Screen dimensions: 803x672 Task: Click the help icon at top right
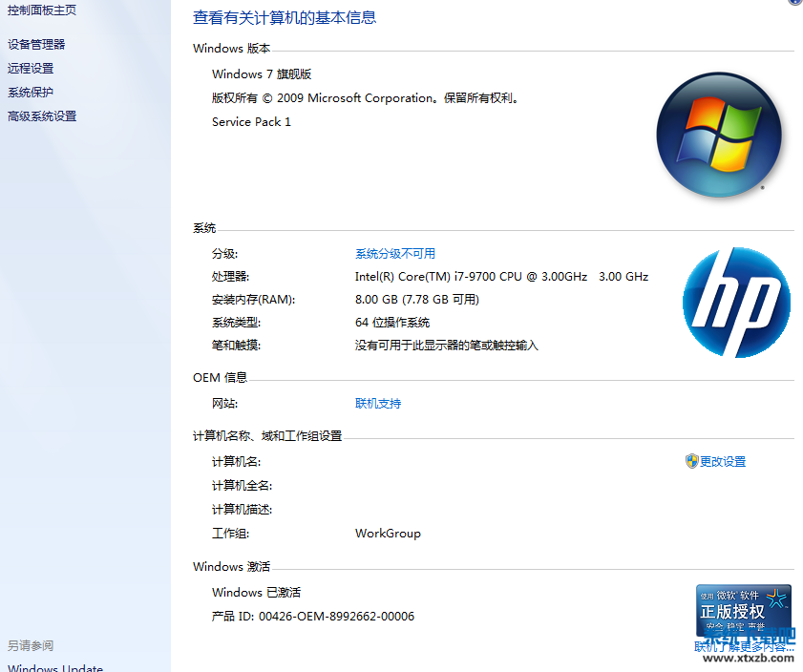tap(794, 2)
